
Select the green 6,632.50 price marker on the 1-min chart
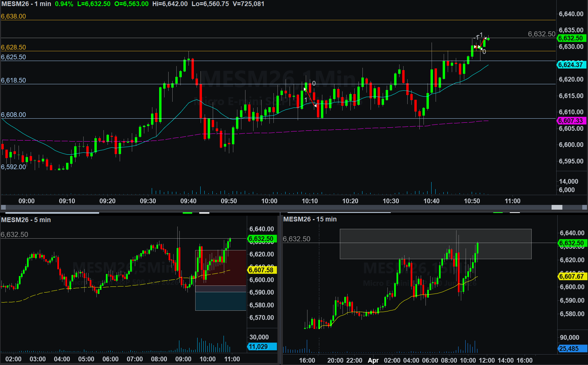pos(570,38)
